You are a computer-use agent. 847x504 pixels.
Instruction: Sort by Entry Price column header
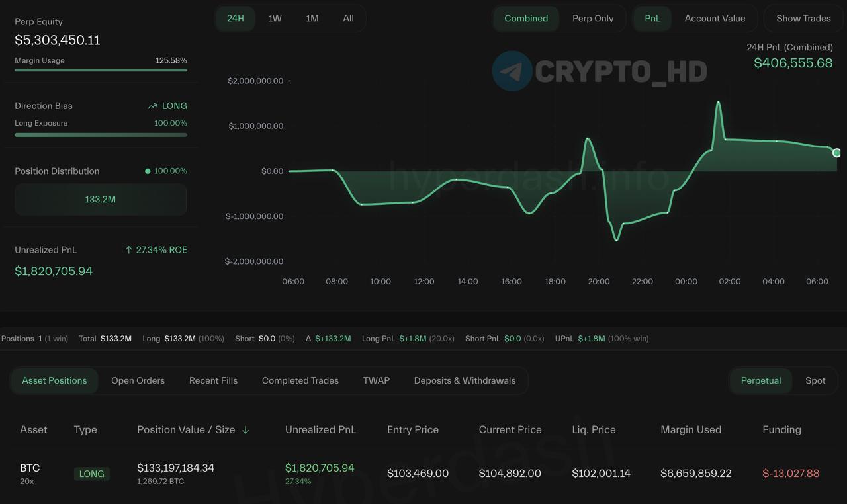coord(413,430)
